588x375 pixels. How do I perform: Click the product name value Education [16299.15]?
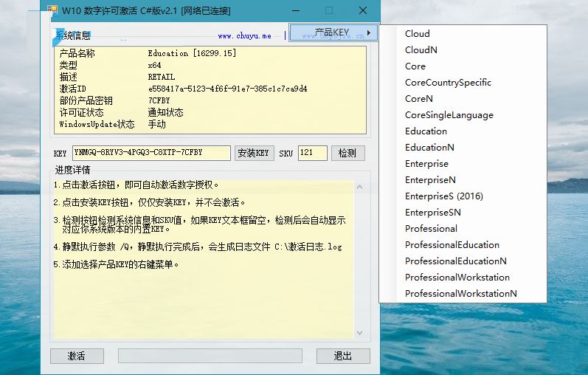point(192,53)
